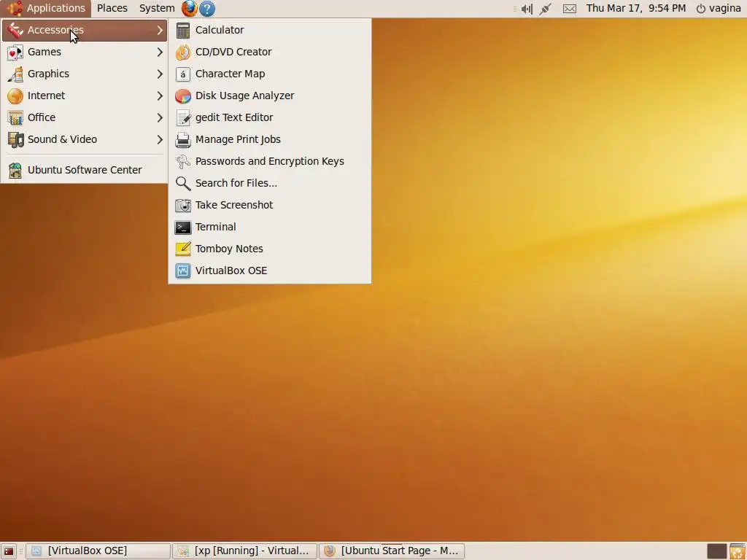Image resolution: width=747 pixels, height=560 pixels.
Task: Click the VirtualBox OSE menu label
Action: click(231, 271)
